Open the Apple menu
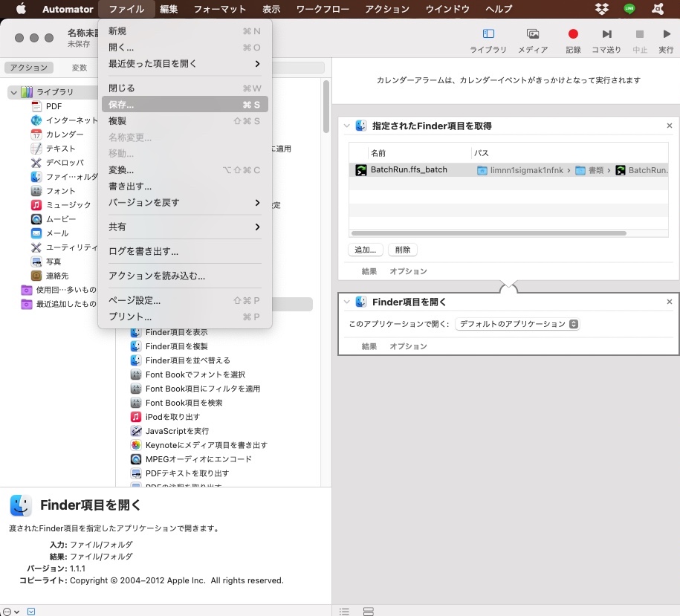The image size is (680, 616). pyautogui.click(x=21, y=9)
